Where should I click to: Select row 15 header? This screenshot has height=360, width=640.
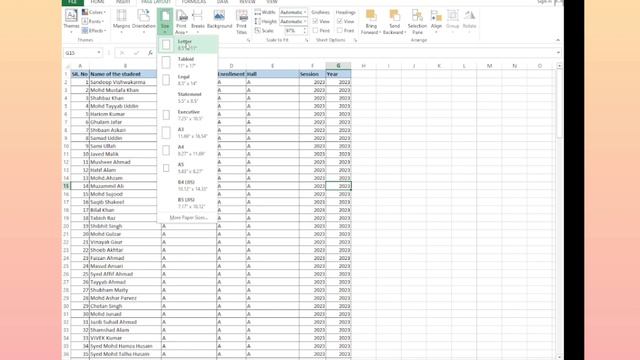pyautogui.click(x=66, y=186)
